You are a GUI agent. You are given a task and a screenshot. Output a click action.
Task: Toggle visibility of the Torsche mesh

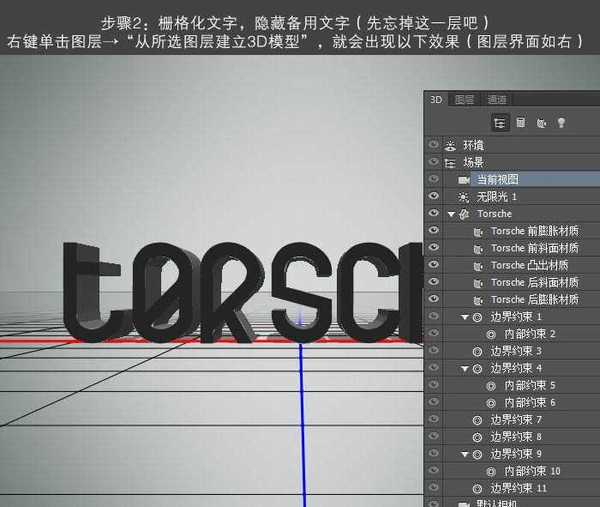[x=434, y=214]
